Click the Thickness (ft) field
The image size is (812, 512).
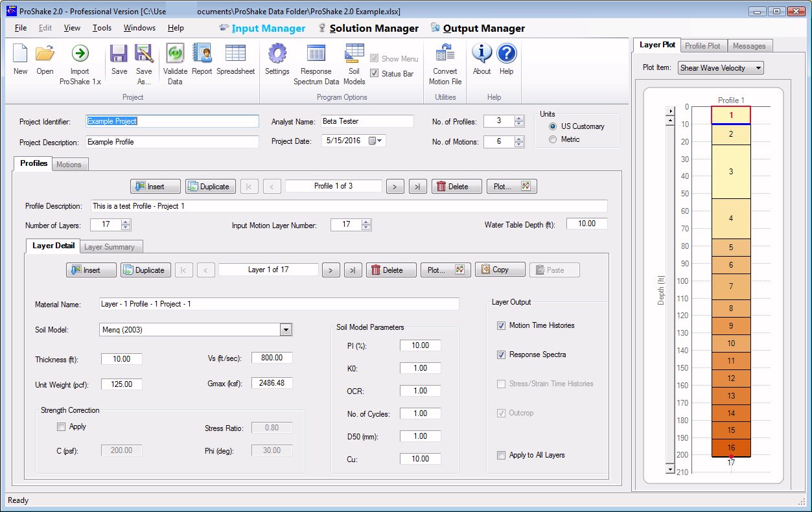(122, 359)
